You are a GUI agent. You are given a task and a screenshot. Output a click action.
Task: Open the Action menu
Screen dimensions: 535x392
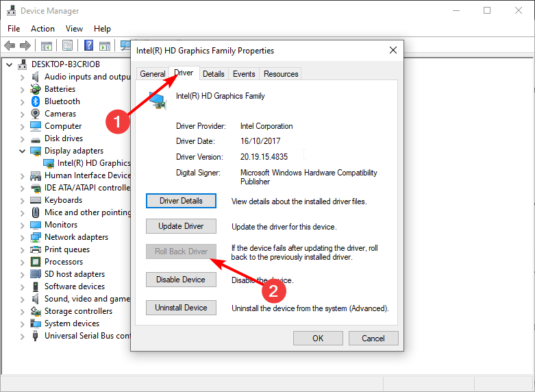click(42, 29)
